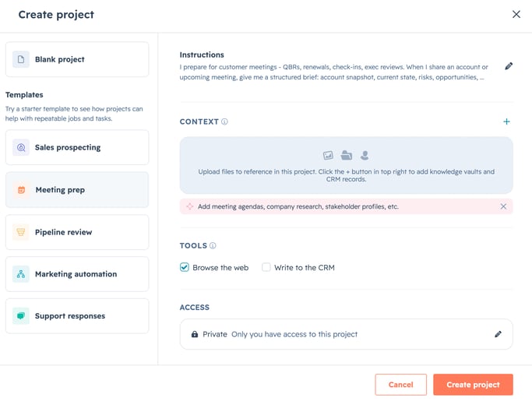This screenshot has height=401, width=532.
Task: Uncheck the Browse the web checkbox
Action: (x=185, y=267)
